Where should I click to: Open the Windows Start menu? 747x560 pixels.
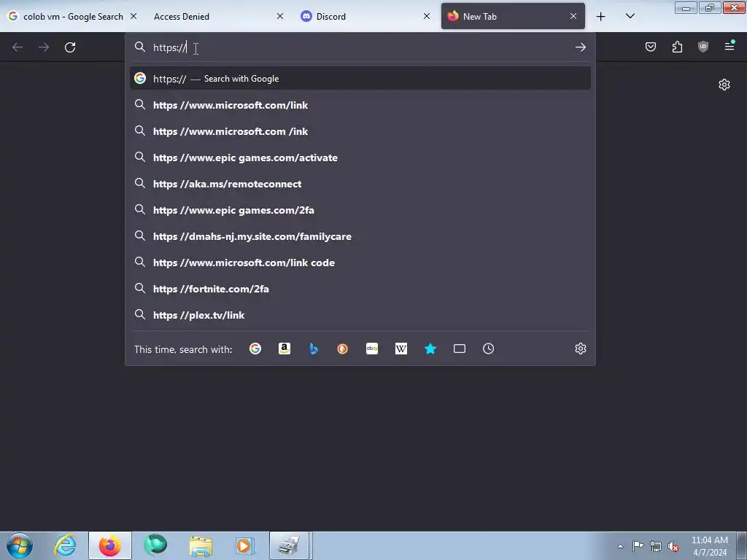20,545
